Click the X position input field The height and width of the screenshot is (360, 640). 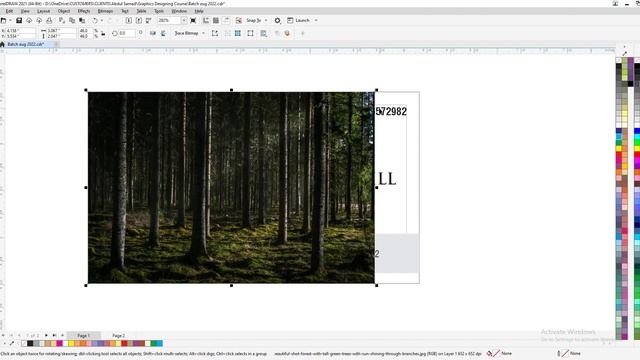21,31
